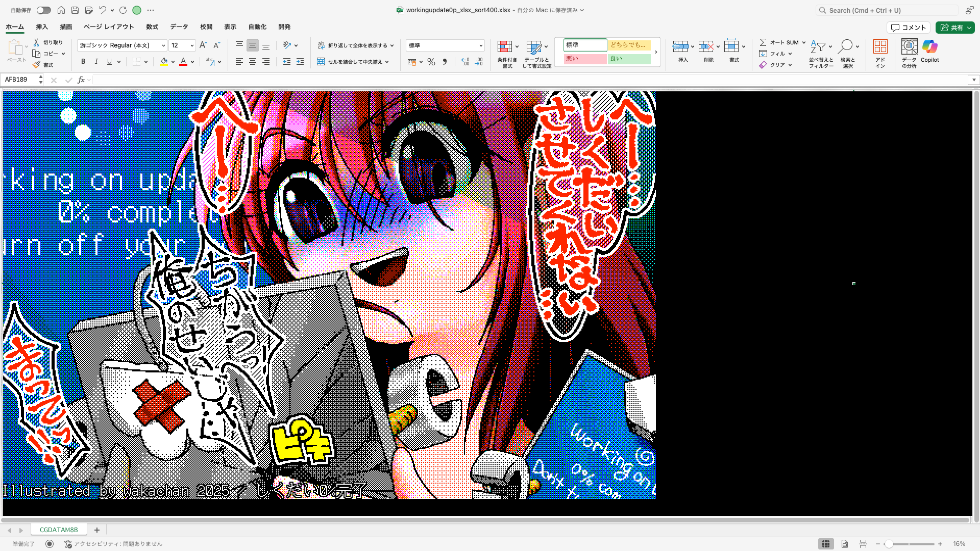
Task: Click the percent style icon
Action: 431,62
